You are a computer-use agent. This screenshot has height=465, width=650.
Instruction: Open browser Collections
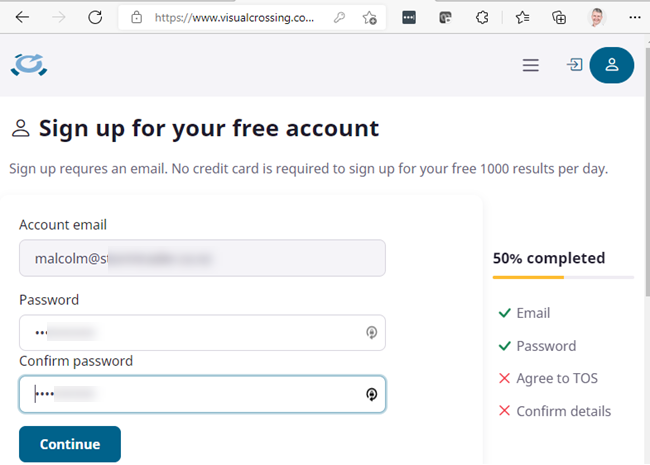(x=559, y=18)
